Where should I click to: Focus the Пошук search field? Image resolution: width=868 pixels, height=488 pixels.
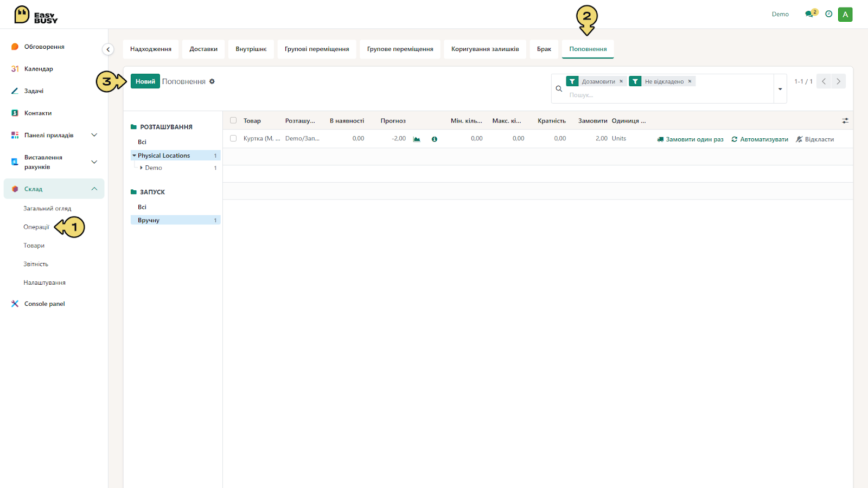tap(670, 95)
